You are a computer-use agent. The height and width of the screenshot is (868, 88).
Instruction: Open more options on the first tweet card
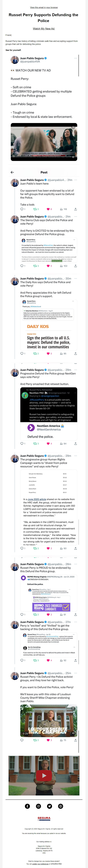(x=75, y=58)
